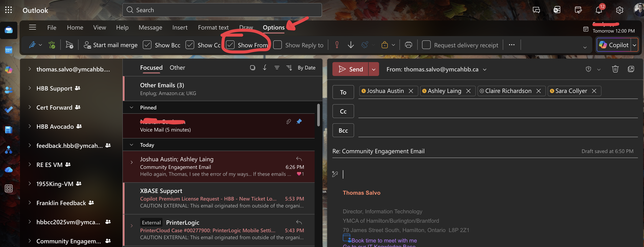Discard draft with trash icon
The image size is (644, 247).
[615, 69]
